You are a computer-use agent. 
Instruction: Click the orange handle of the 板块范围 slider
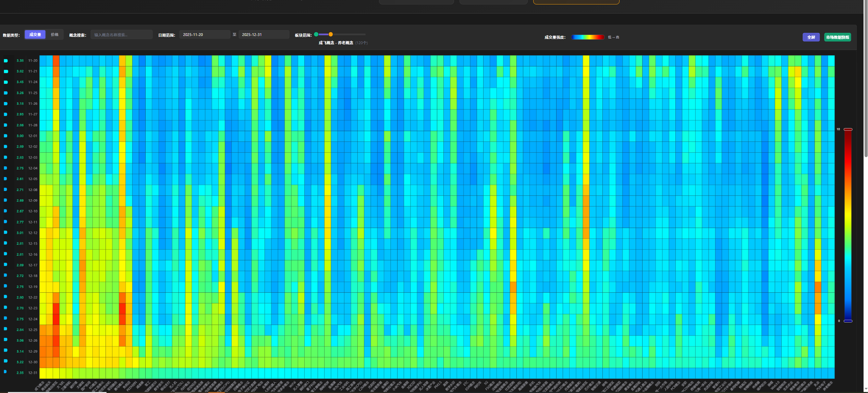coord(331,34)
